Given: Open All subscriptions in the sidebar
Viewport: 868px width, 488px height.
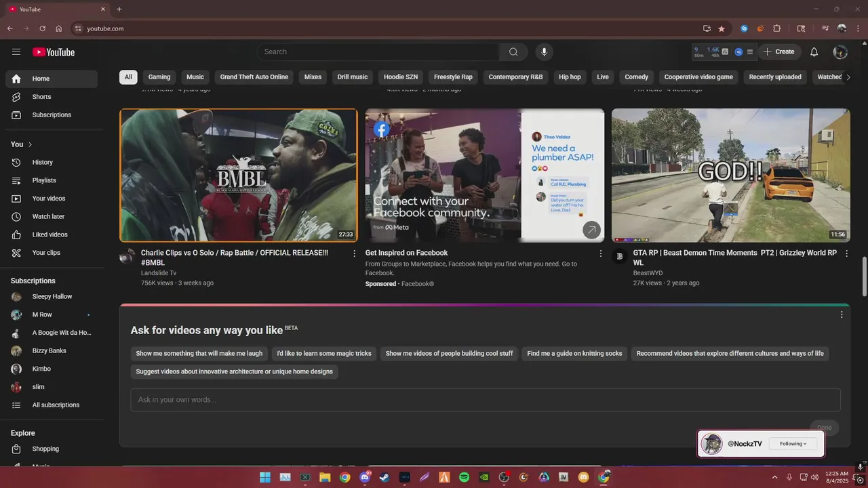Looking at the screenshot, I should 52,405.
